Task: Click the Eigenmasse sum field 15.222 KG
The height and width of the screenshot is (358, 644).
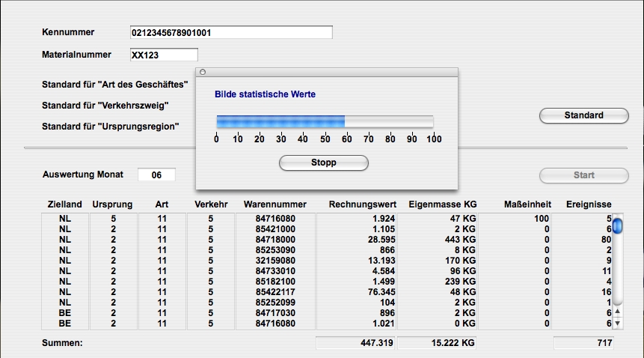Action: coord(437,343)
